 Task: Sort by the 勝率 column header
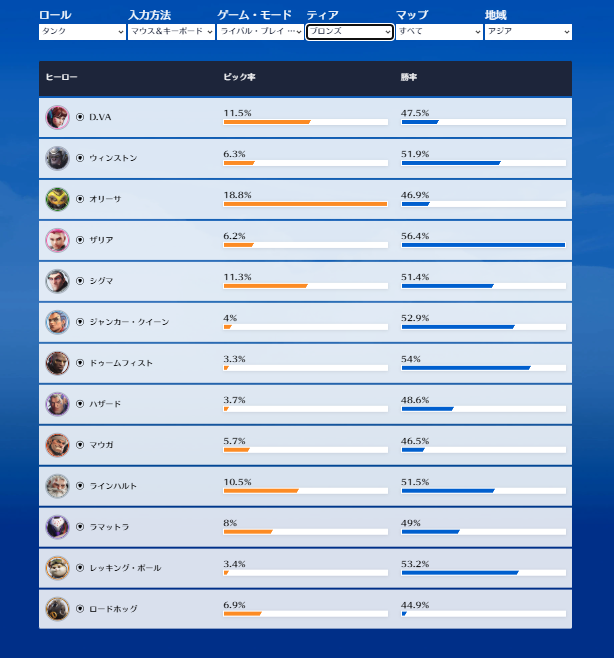(409, 77)
